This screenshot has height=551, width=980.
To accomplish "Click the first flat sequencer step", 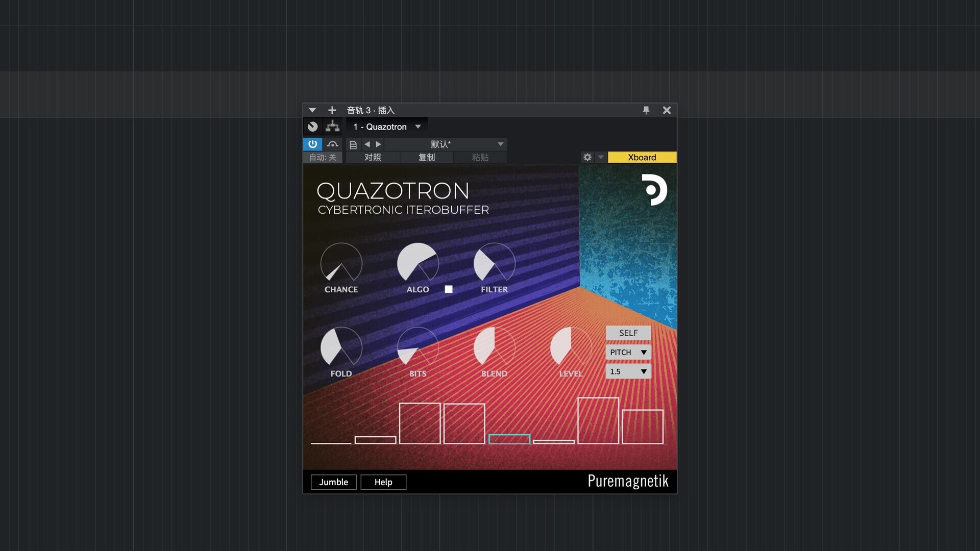I will 331,443.
